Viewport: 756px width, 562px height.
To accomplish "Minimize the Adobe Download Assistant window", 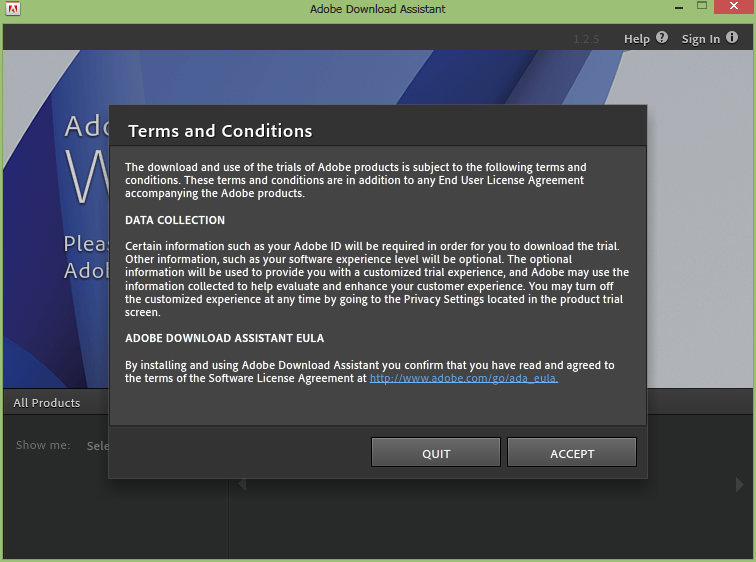I will (679, 8).
